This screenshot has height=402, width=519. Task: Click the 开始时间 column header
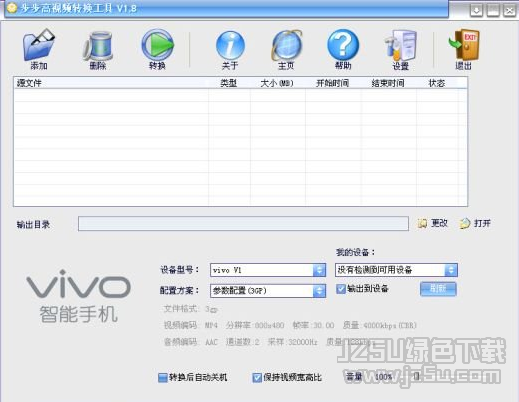[333, 83]
